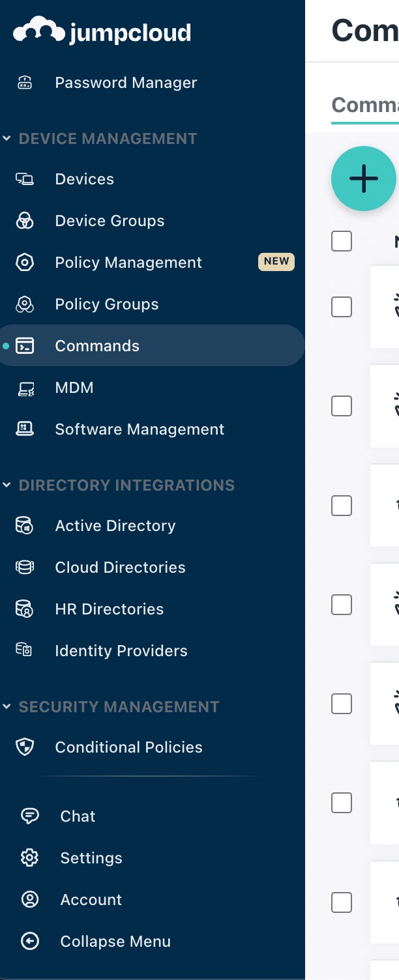Open the Software Management icon
The height and width of the screenshot is (980, 399).
coord(25,429)
